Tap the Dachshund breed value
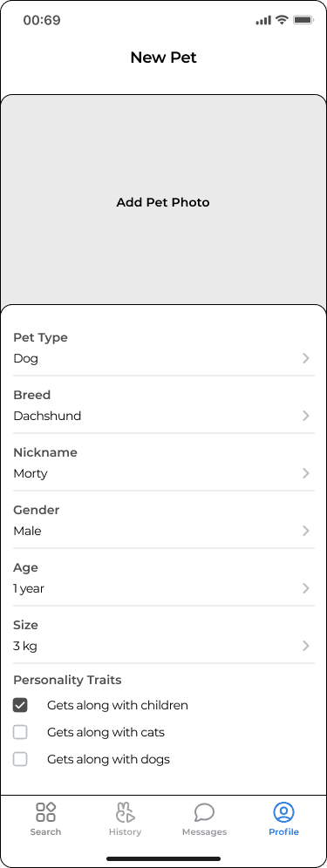Screen dimensions: 327x868 click(47, 416)
